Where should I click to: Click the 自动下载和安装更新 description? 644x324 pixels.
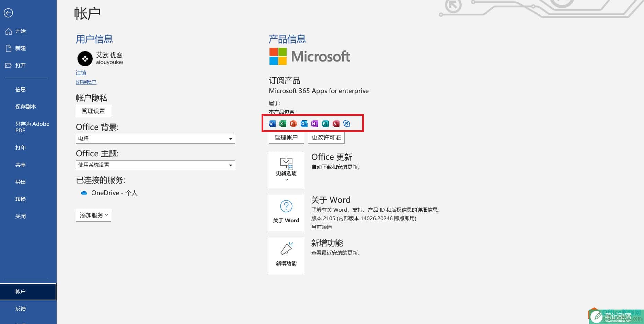tap(336, 167)
